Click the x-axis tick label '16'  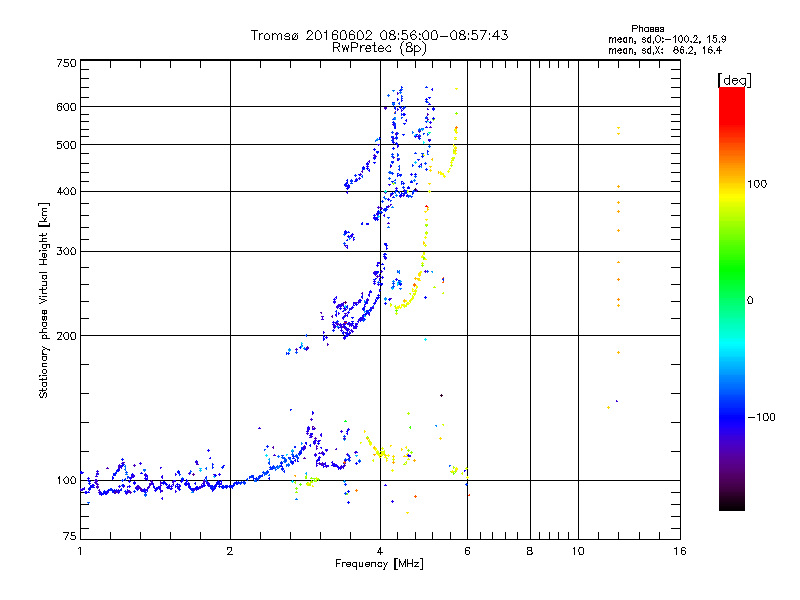tap(680, 551)
